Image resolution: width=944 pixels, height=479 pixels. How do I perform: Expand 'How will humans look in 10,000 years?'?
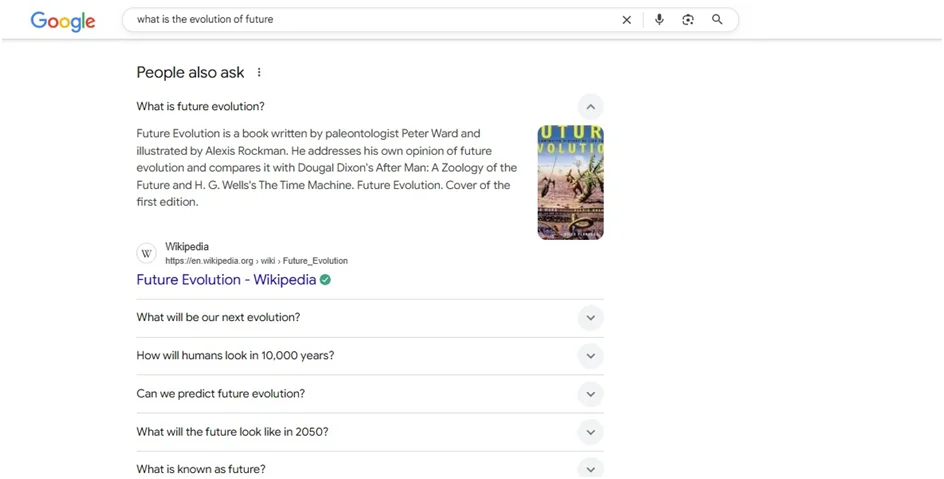591,356
